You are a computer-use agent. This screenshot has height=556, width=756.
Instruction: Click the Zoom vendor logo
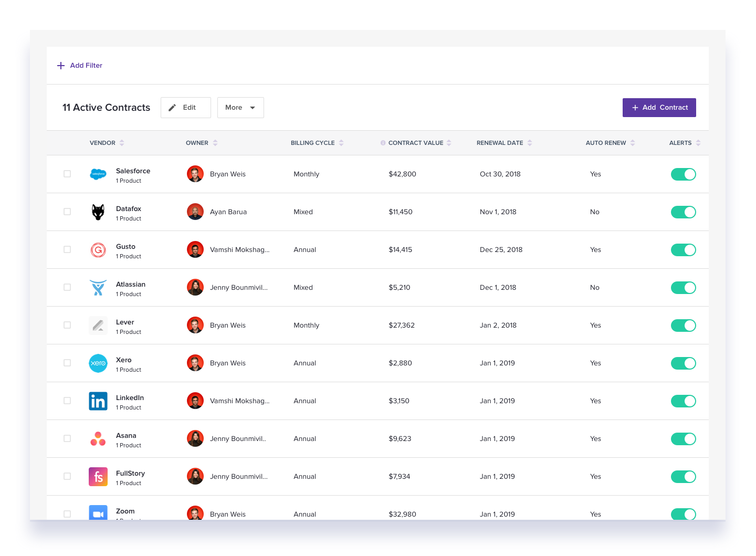pyautogui.click(x=98, y=512)
